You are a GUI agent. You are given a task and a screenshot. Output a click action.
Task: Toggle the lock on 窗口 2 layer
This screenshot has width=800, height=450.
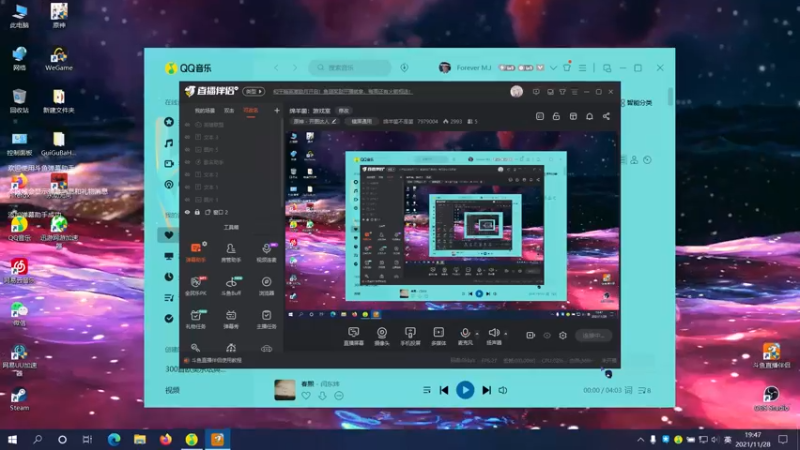[197, 212]
